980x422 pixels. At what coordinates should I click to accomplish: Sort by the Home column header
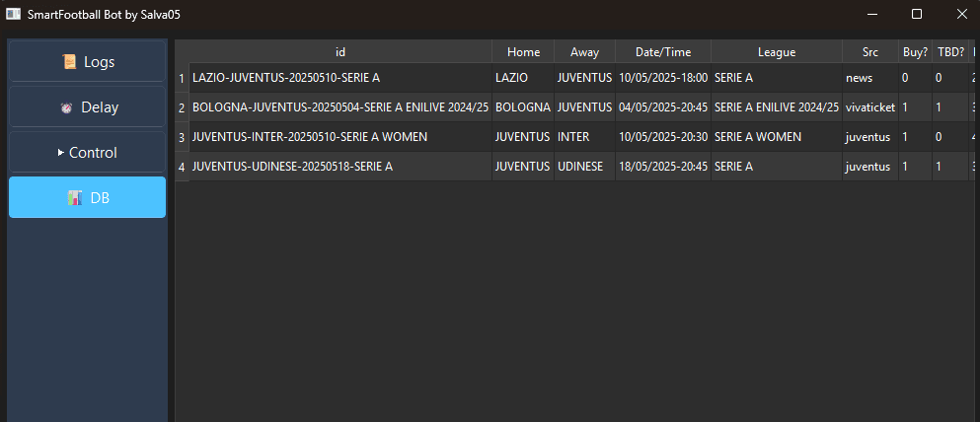(x=523, y=52)
